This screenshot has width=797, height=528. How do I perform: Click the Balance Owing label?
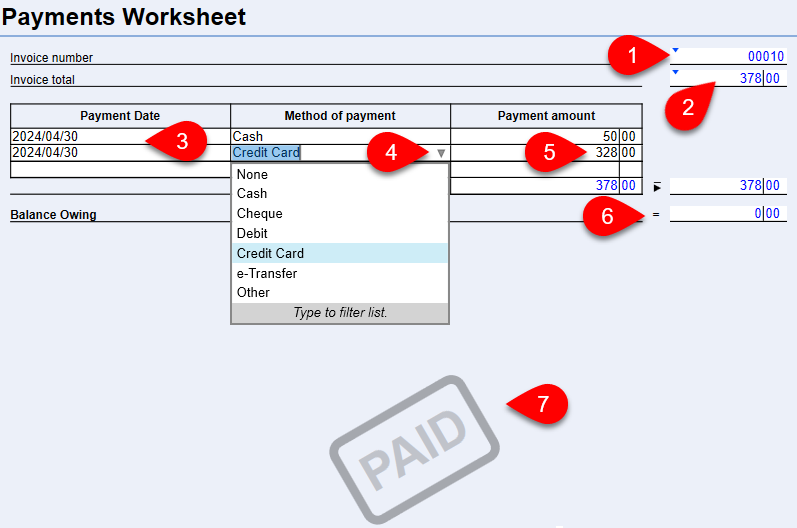click(53, 214)
